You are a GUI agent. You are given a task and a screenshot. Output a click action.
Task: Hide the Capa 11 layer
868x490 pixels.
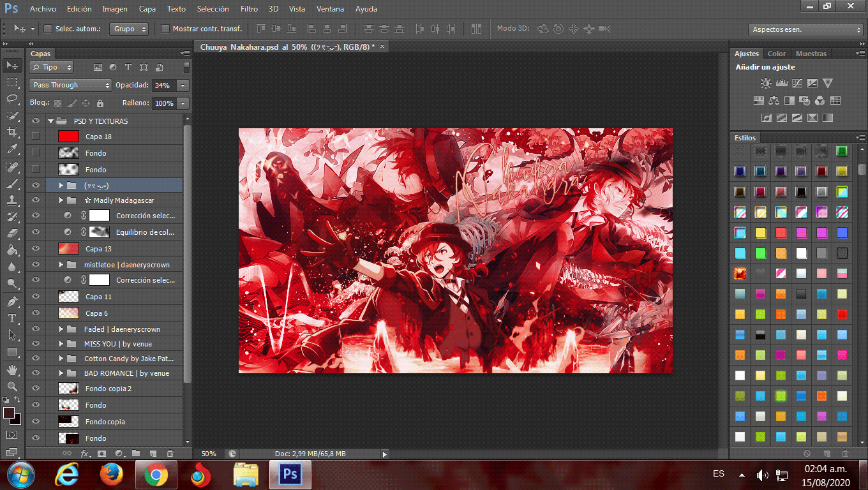(x=36, y=297)
